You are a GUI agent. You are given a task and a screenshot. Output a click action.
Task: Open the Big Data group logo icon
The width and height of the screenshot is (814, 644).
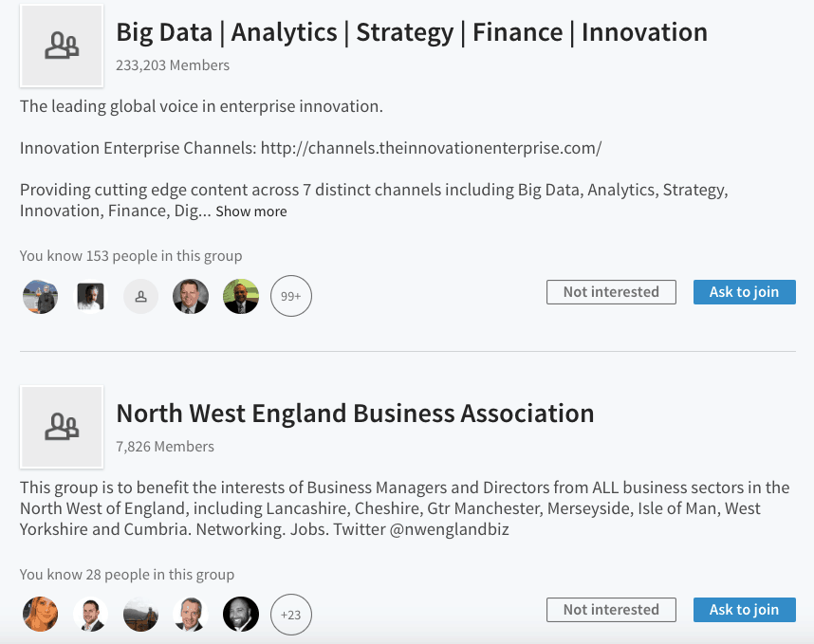pyautogui.click(x=62, y=46)
